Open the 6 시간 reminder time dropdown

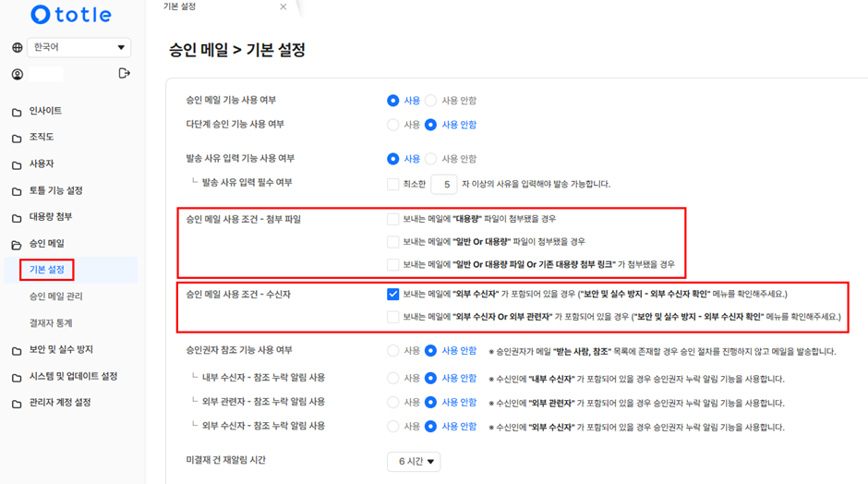tap(414, 461)
